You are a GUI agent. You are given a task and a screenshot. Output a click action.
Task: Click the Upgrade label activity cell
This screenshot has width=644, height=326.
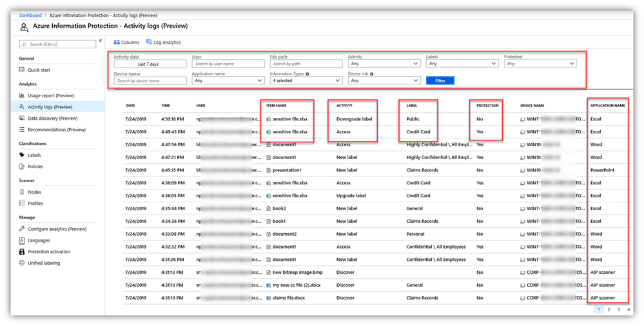pos(351,196)
